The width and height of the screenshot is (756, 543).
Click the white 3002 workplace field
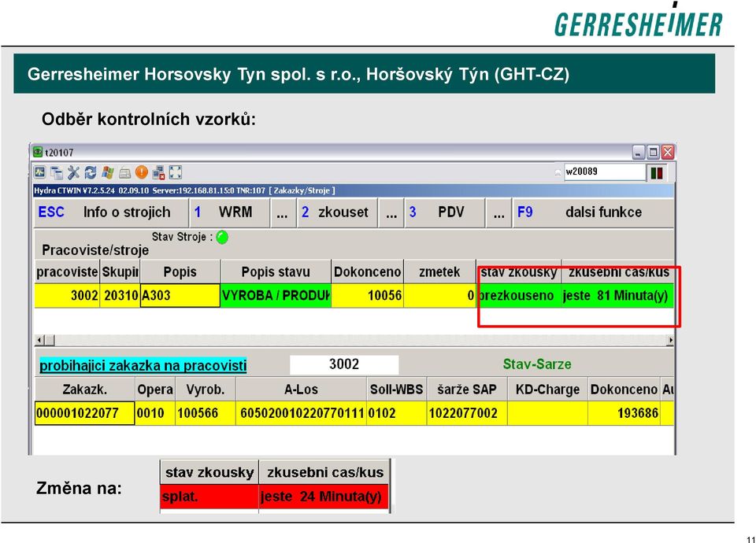point(344,364)
